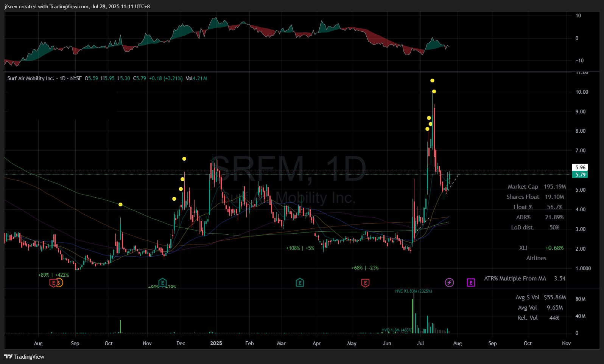Click the Surf Air Mobility Inc. symbol title
The width and height of the screenshot is (604, 364).
click(x=31, y=78)
